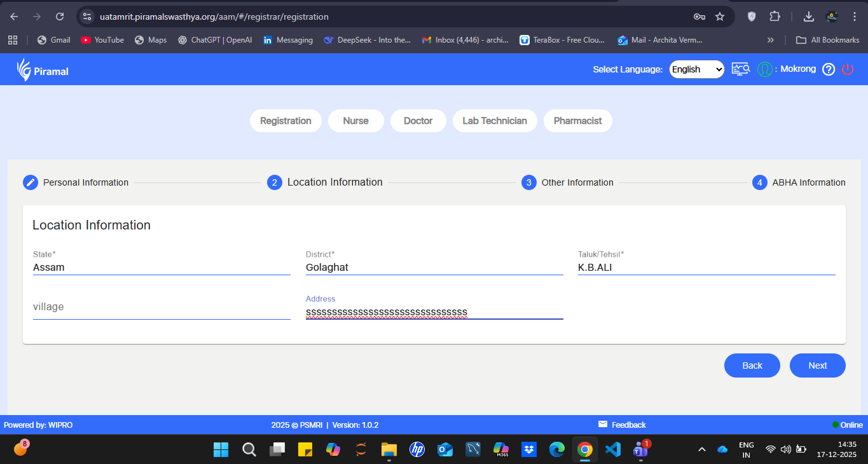Image resolution: width=868 pixels, height=464 pixels.
Task: Open the State dropdown showing Assam
Action: tap(162, 268)
